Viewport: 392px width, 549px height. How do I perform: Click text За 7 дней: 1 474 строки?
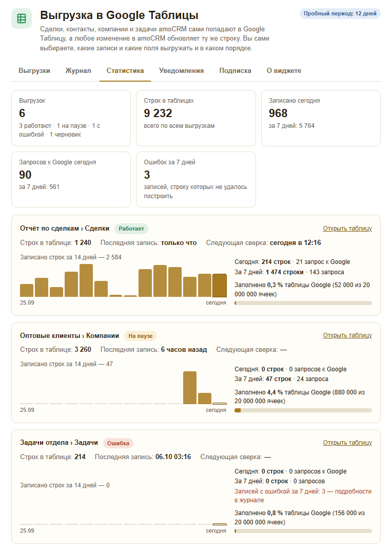269,272
